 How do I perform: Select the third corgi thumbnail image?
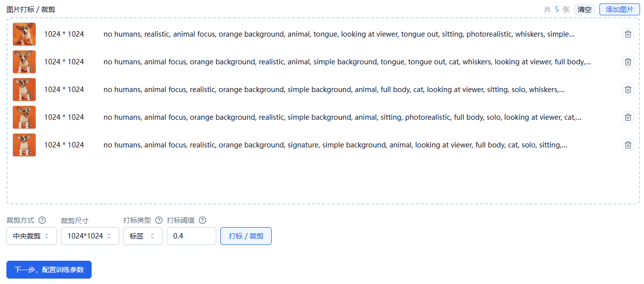pos(24,90)
